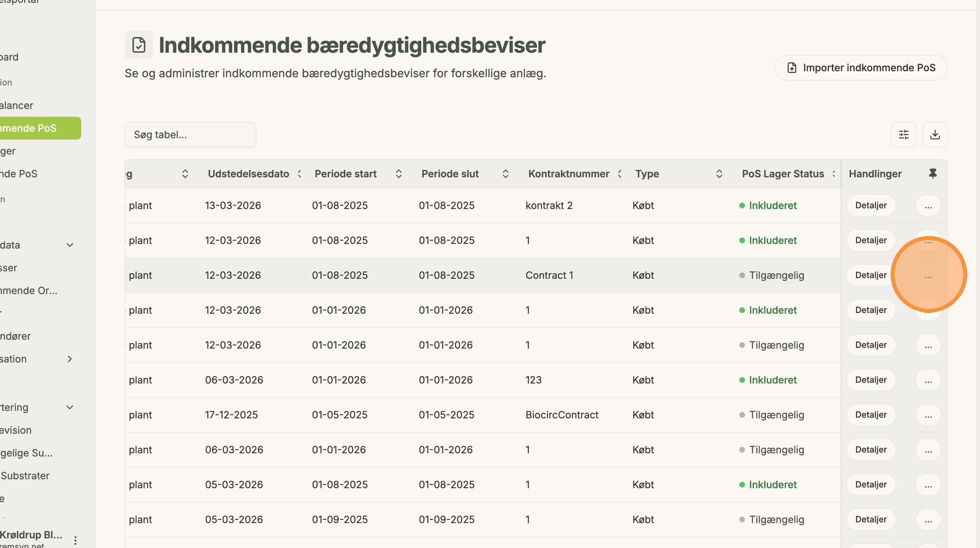Open Detaljer for the BiocircContract row
The image size is (980, 548).
click(x=870, y=415)
